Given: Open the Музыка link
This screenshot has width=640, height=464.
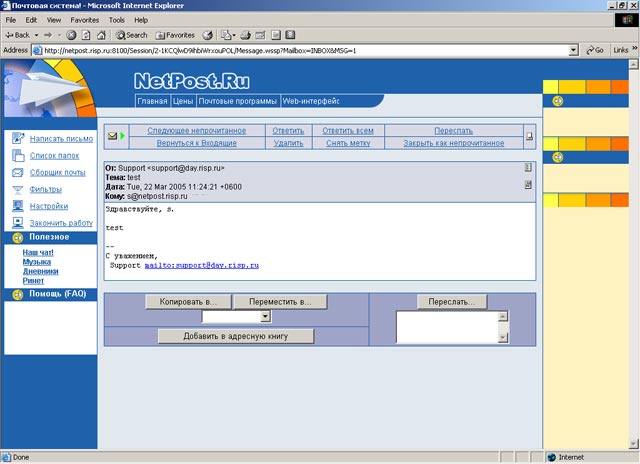Looking at the screenshot, I should [x=37, y=262].
